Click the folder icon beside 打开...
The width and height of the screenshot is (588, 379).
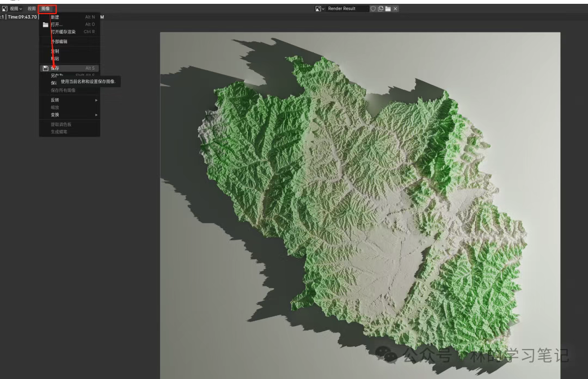coord(46,25)
